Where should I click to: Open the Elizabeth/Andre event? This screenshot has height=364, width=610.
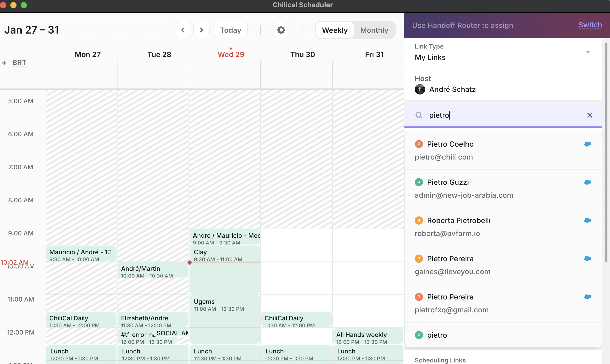click(x=153, y=320)
